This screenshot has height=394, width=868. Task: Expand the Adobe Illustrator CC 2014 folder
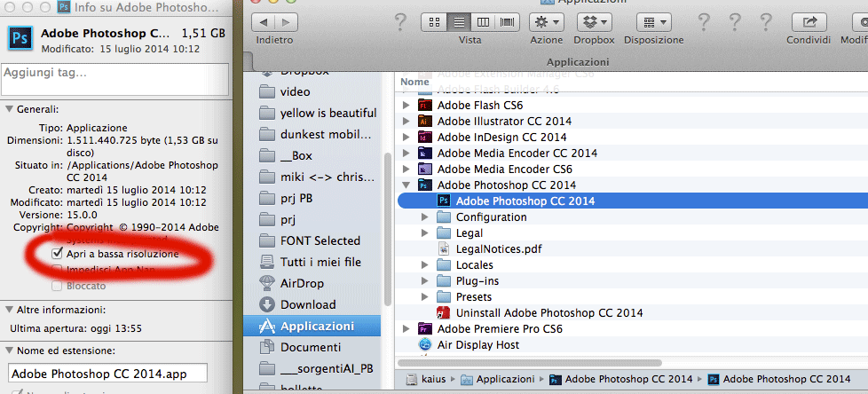point(406,122)
